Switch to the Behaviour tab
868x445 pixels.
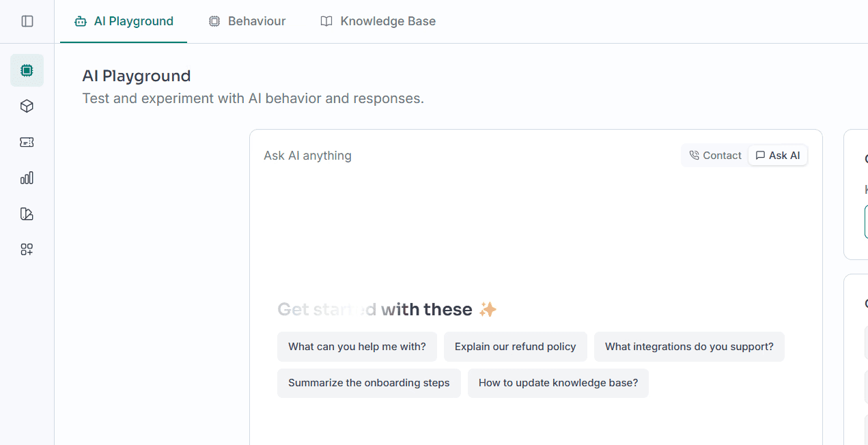pos(247,21)
